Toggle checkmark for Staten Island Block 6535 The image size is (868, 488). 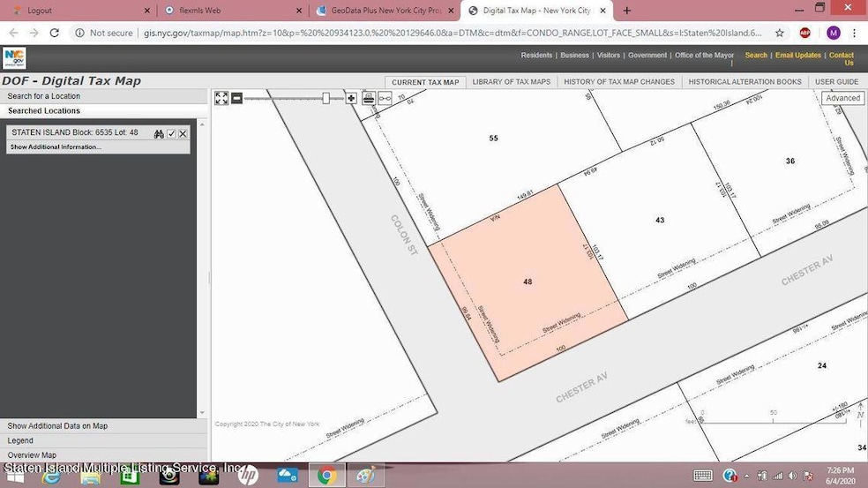[x=171, y=133]
